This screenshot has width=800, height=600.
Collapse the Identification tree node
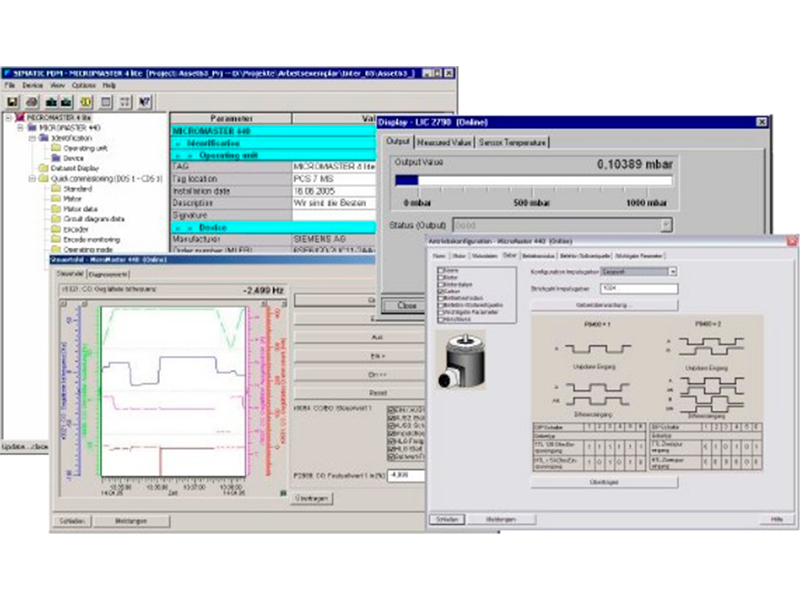(32, 138)
